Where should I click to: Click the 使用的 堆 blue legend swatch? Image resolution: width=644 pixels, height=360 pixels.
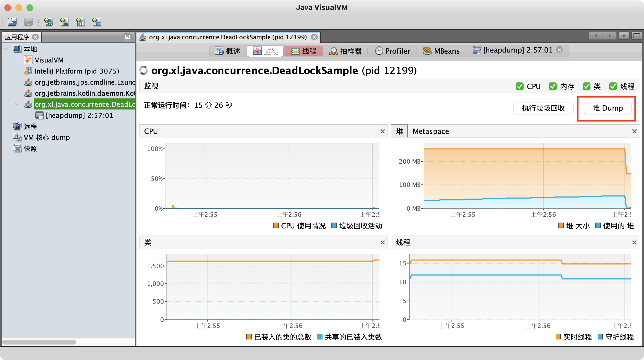pos(598,226)
